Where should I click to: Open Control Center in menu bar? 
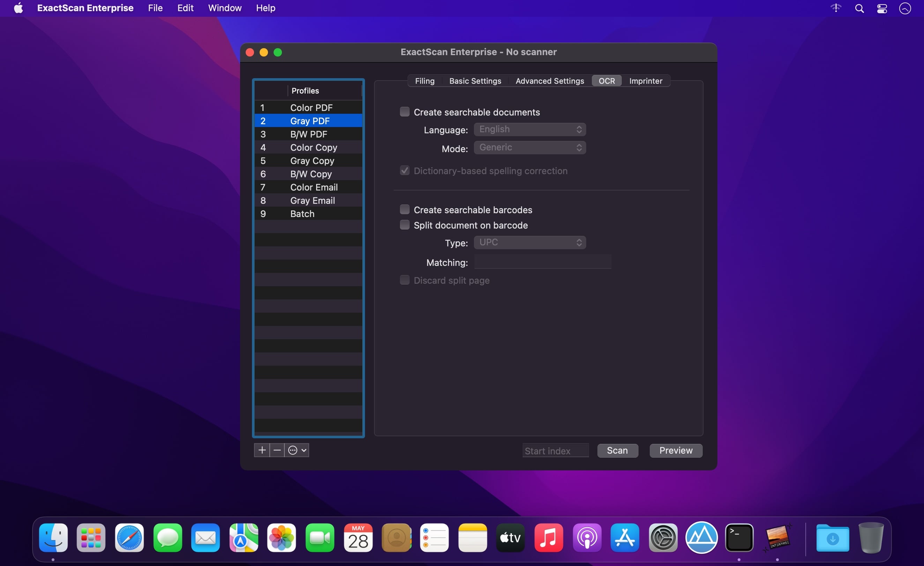(x=882, y=8)
